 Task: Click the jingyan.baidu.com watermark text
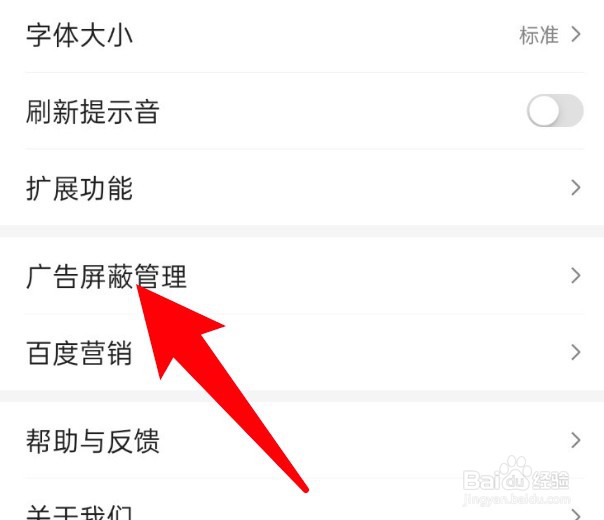(516, 499)
